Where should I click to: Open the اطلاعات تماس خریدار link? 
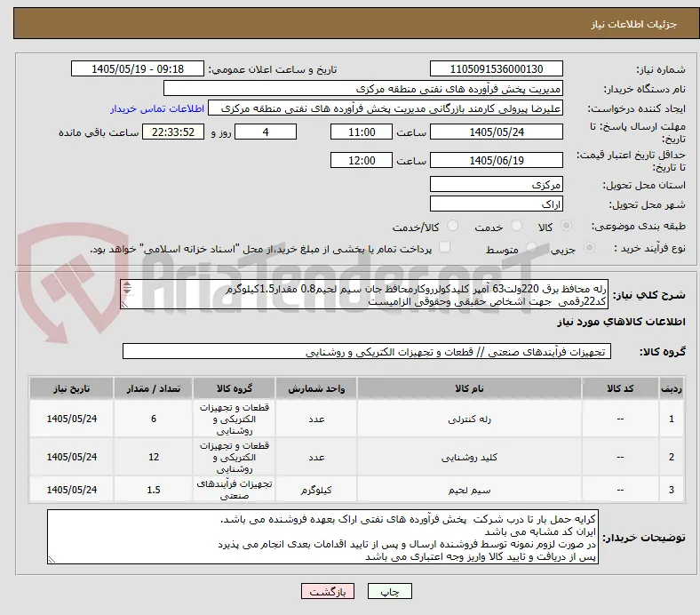click(157, 108)
